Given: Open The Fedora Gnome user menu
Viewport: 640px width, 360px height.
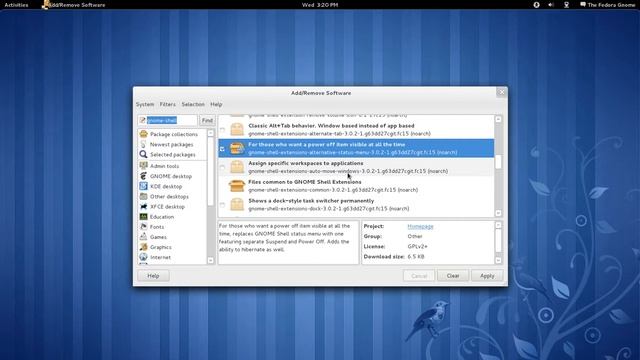Looking at the screenshot, I should [607, 5].
